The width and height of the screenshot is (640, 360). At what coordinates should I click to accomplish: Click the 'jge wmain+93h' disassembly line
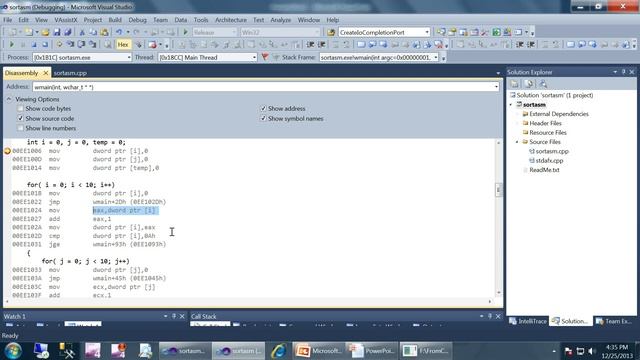(x=89, y=244)
